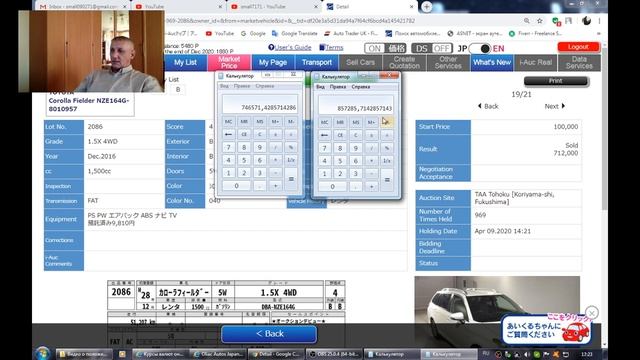The image size is (640, 360).
Task: Open the Create Quotation navigation tab
Action: (x=404, y=62)
